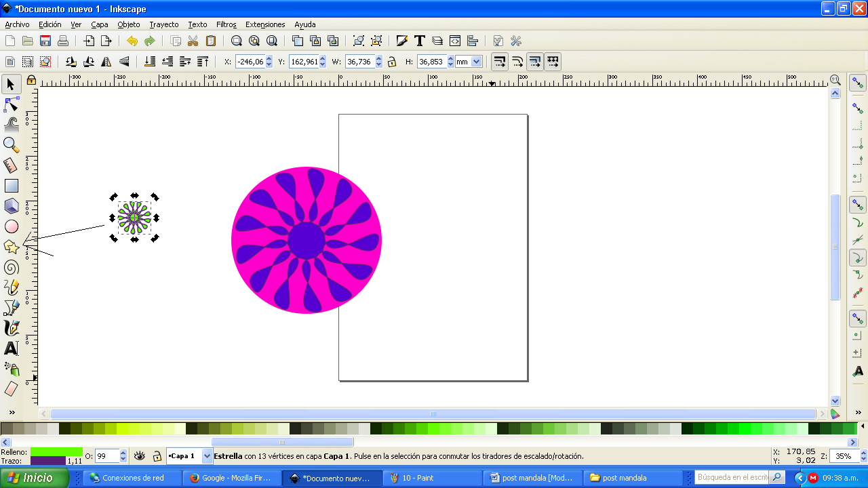Screen dimensions: 868x488
Task: Pick the Zoom tool in toolbox
Action: click(11, 144)
